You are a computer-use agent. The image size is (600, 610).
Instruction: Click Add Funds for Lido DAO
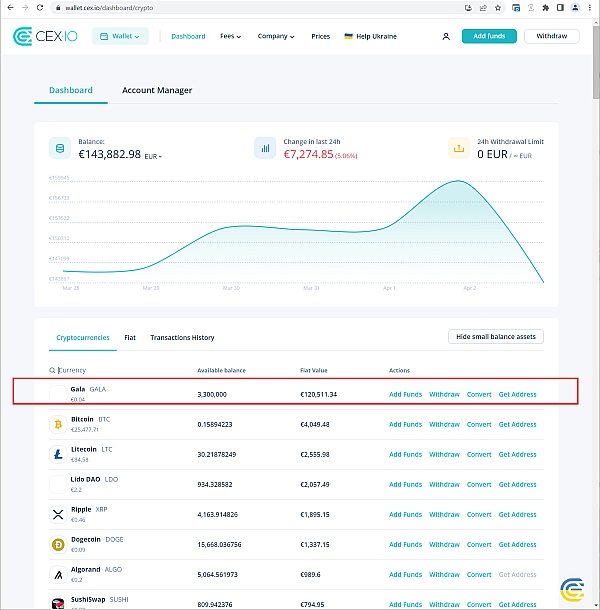pyautogui.click(x=405, y=484)
